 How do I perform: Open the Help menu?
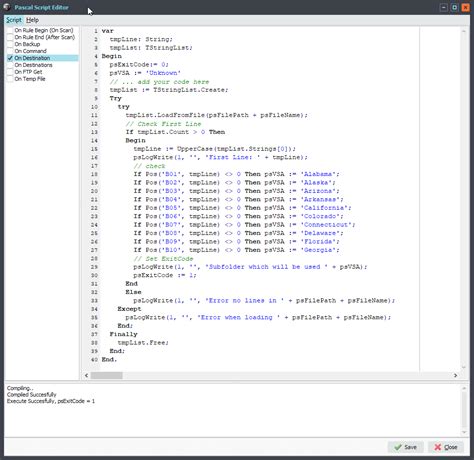[x=32, y=20]
